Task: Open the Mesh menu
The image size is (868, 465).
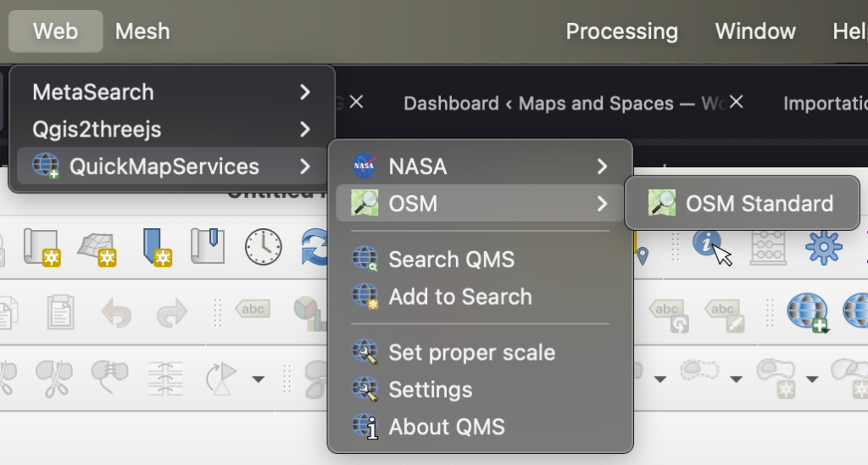Action: pyautogui.click(x=142, y=31)
